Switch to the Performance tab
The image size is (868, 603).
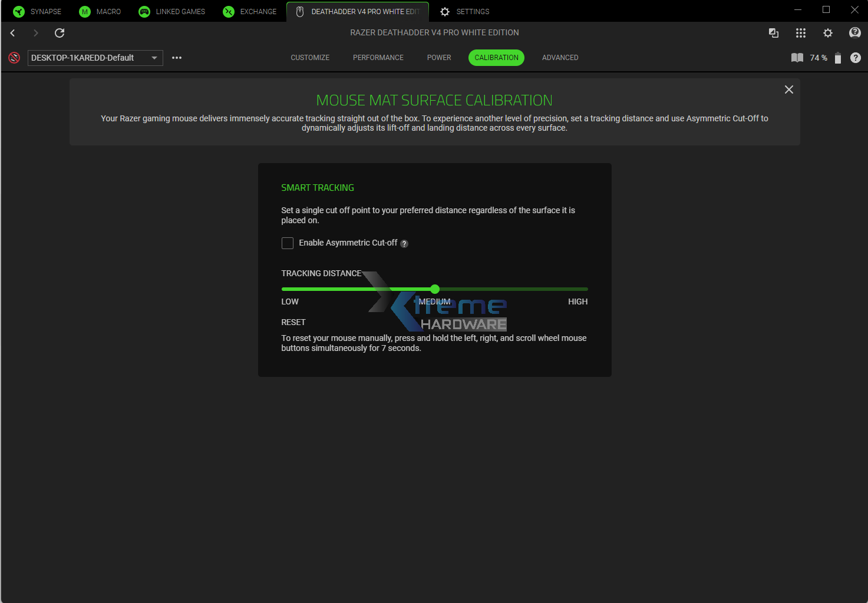378,57
